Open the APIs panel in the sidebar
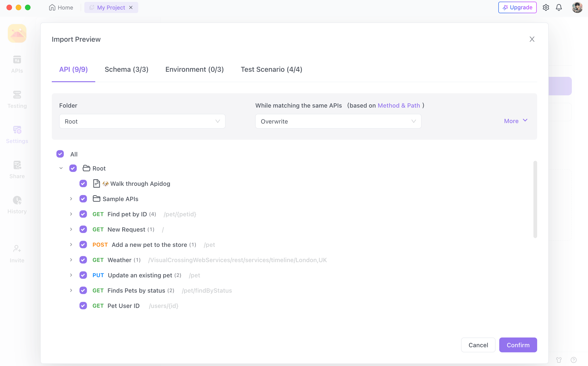The width and height of the screenshot is (588, 366). tap(17, 63)
